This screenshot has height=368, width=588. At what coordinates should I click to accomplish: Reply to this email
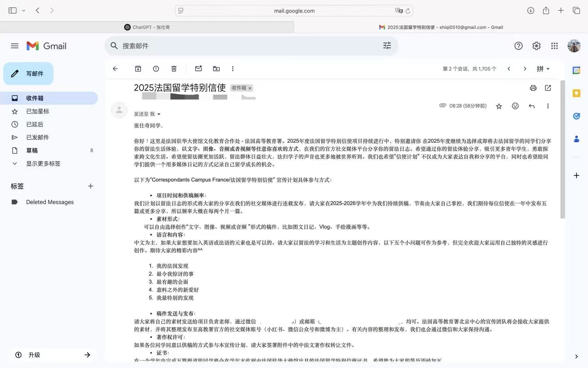point(531,106)
